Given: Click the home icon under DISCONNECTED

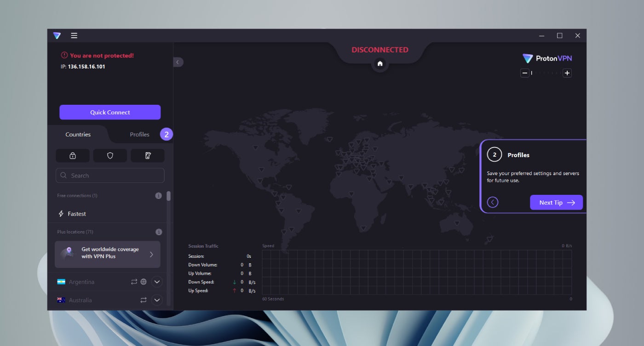Looking at the screenshot, I should click(x=380, y=64).
